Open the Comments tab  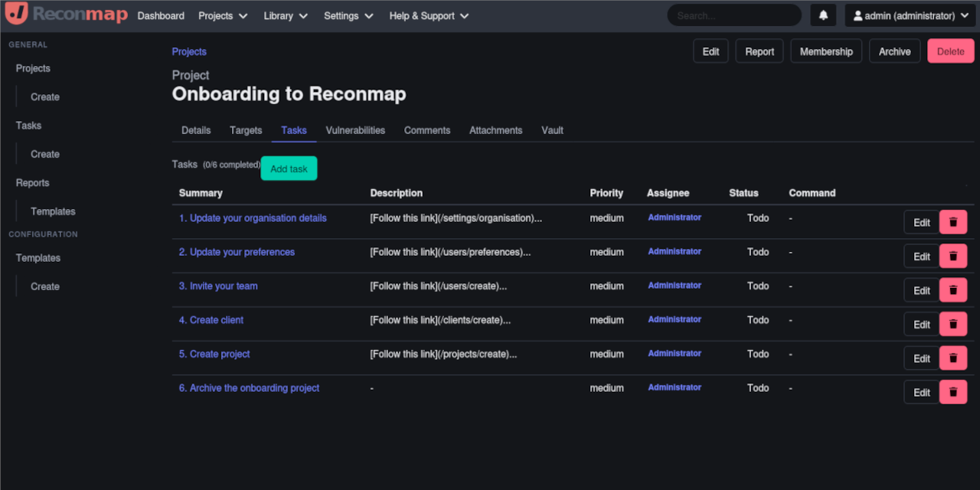[427, 130]
